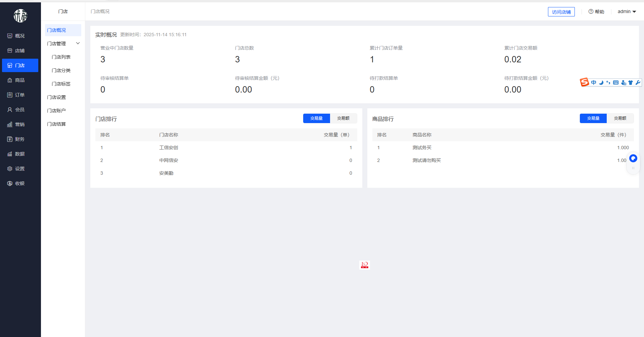Switch 门店排行 to 交易额 view

pos(343,118)
